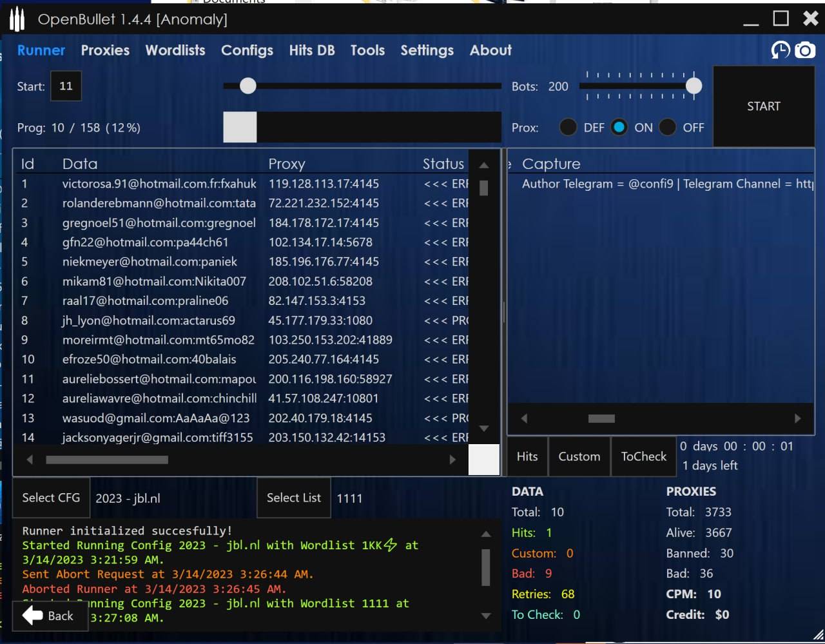Click the OpenBullet bullets logo
Viewport: 825px width, 644px height.
17,20
